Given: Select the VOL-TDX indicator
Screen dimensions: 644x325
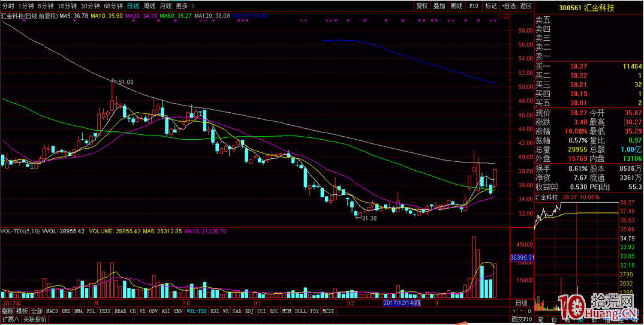Looking at the screenshot, I should (197, 311).
